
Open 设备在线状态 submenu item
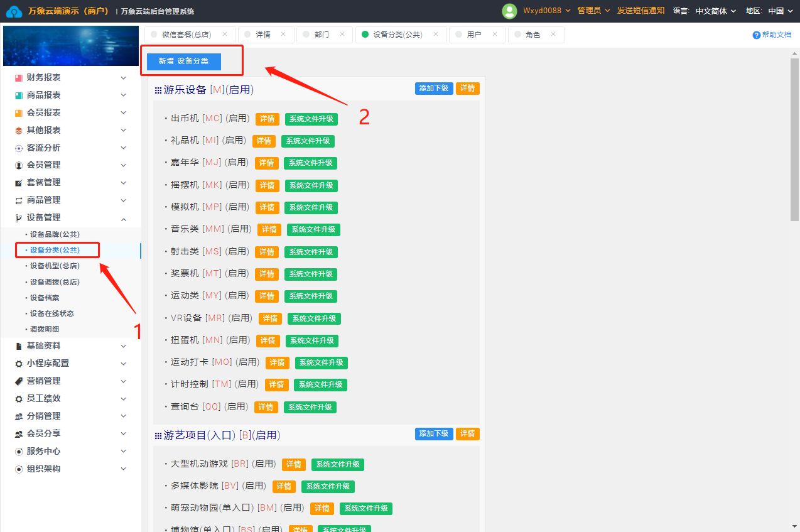(51, 313)
